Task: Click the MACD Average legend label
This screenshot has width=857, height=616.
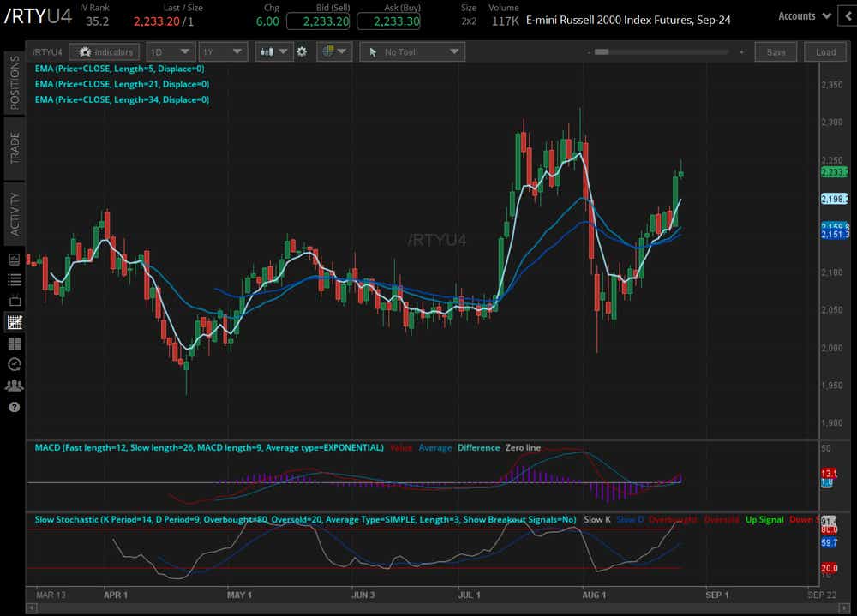Action: pos(435,448)
